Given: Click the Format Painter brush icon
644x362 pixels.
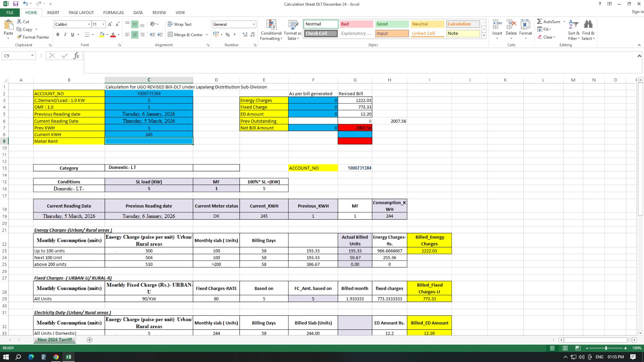Looking at the screenshot, I should click(x=19, y=37).
